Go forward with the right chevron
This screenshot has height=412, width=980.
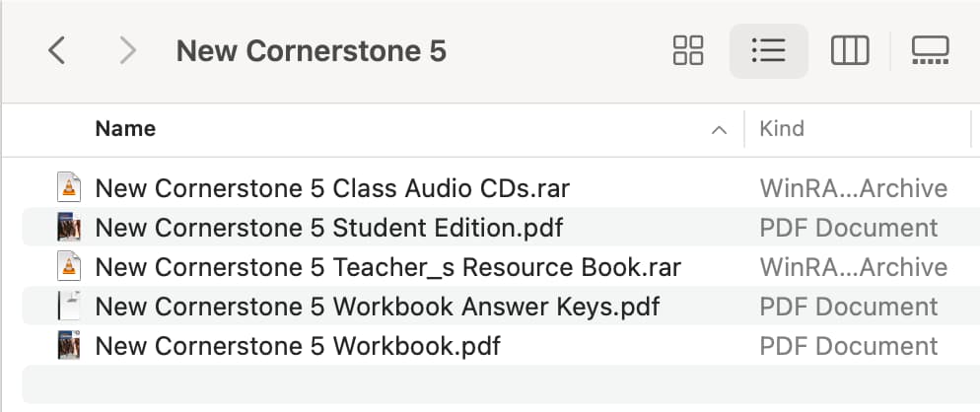[x=127, y=50]
